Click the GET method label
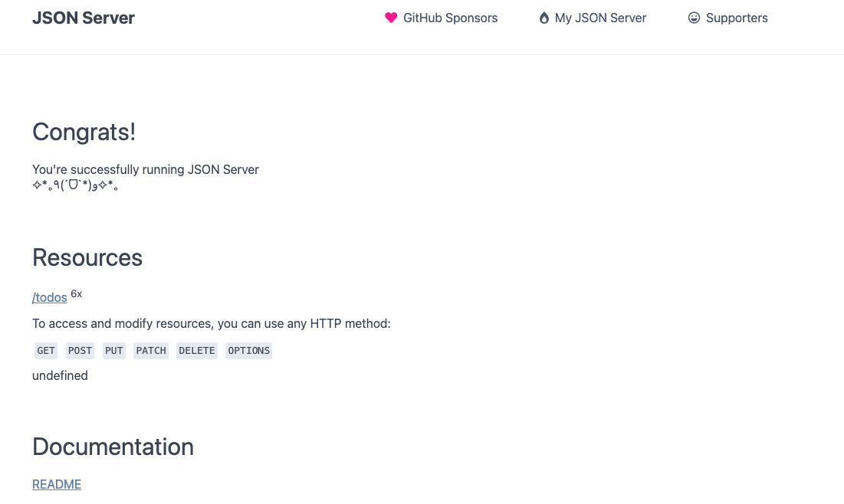Viewport: 844px width, 504px height. pyautogui.click(x=46, y=351)
